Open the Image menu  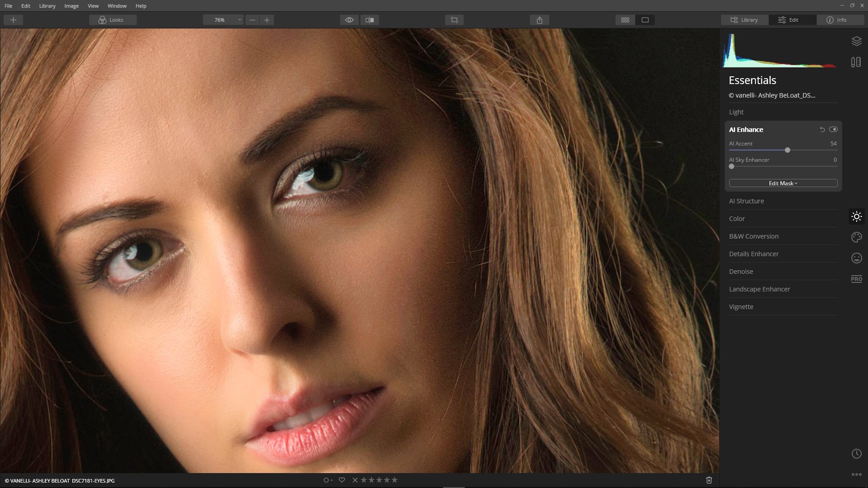point(71,6)
